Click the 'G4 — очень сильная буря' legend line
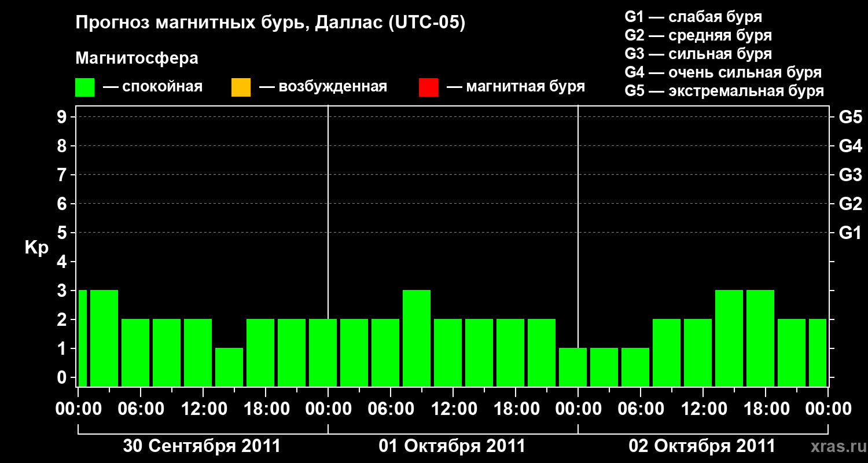This screenshot has height=463, width=868. click(x=723, y=72)
